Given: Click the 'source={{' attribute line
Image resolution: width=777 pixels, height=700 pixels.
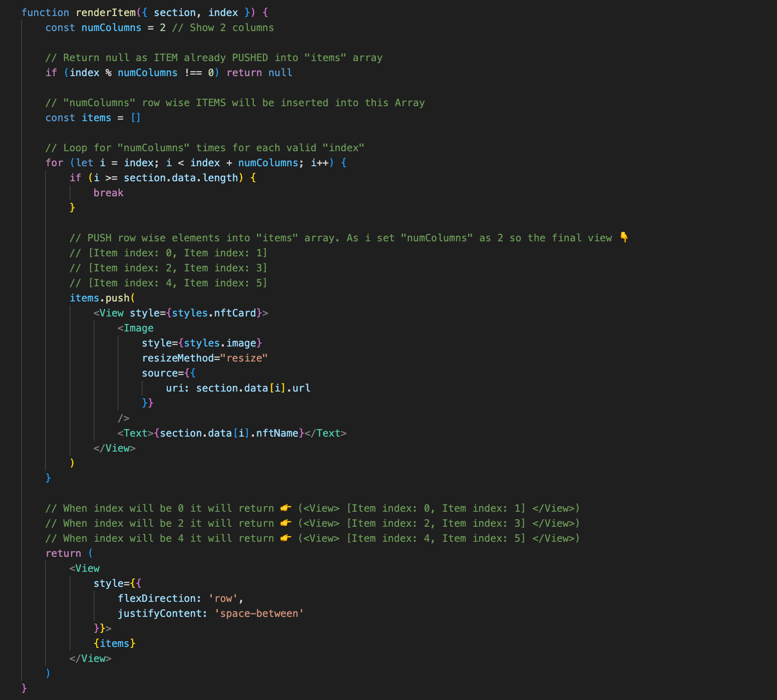Looking at the screenshot, I should pos(169,373).
